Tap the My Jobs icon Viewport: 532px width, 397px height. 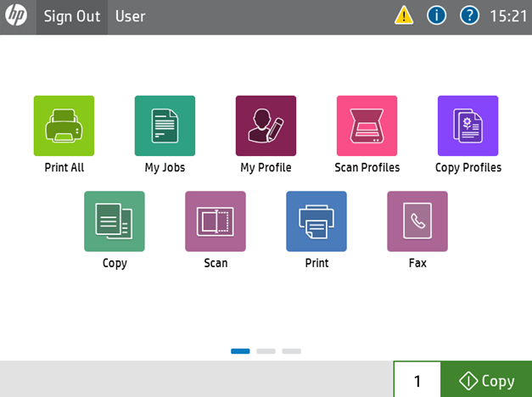[165, 126]
